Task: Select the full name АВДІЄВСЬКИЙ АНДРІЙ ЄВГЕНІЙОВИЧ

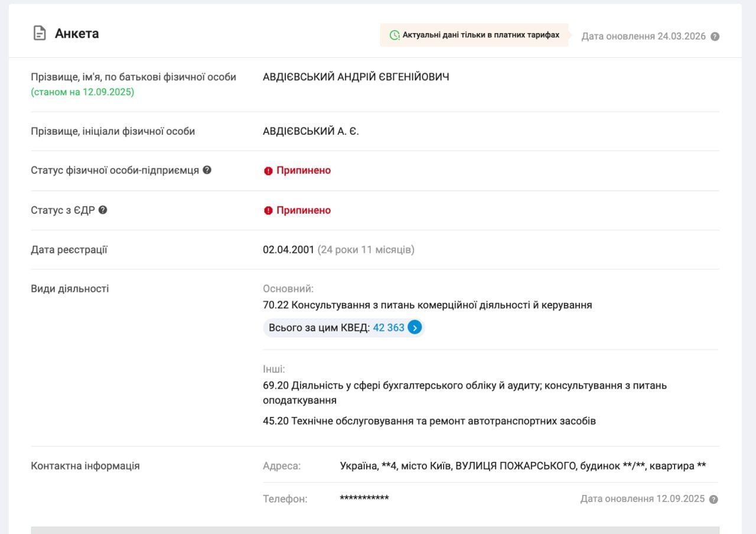Action: 356,77
